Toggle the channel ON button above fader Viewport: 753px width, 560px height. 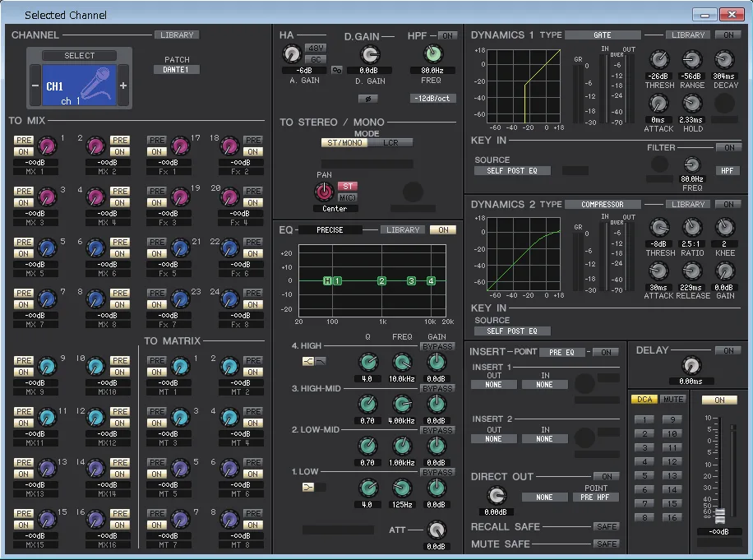[719, 400]
